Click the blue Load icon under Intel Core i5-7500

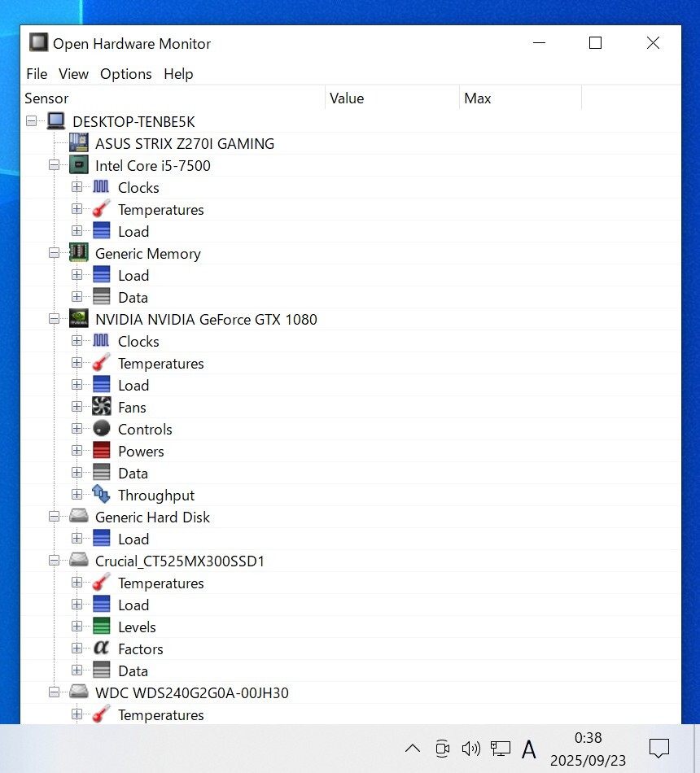101,231
